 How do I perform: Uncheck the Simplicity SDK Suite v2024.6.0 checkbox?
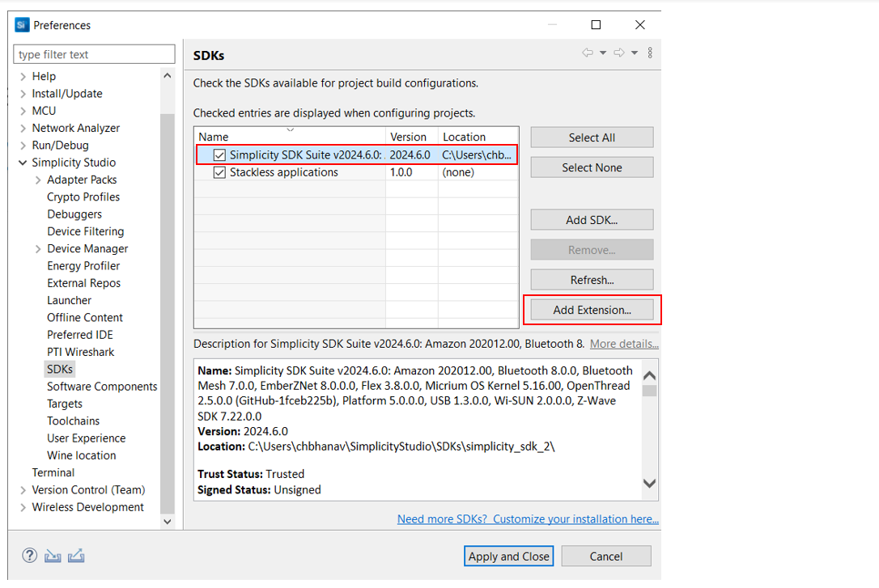pos(219,155)
